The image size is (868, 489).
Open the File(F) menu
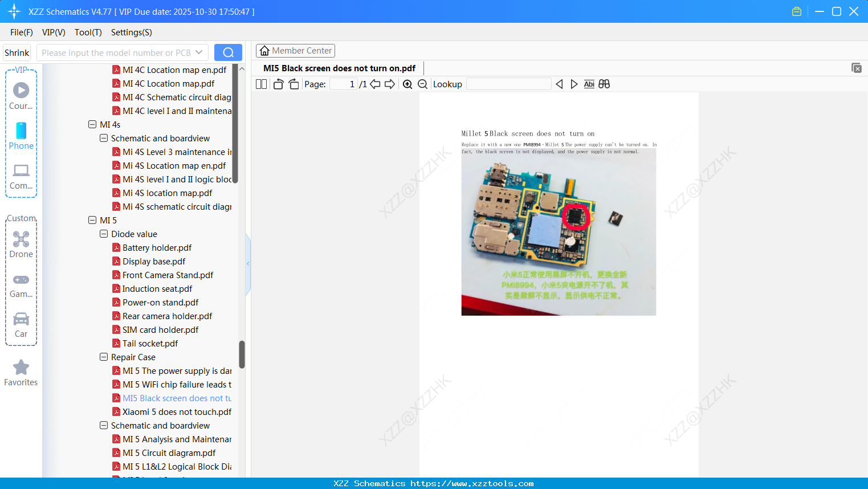[22, 32]
